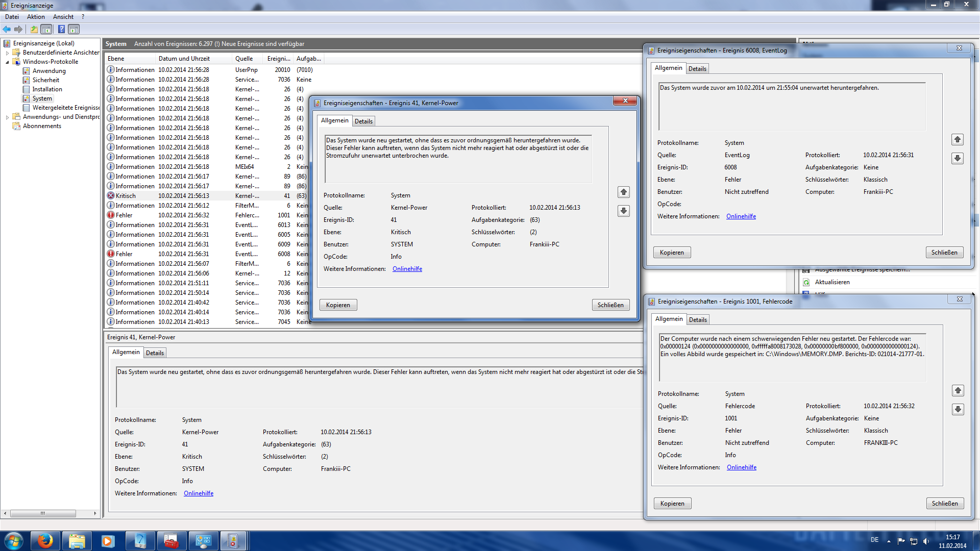The width and height of the screenshot is (980, 551).
Task: Click Aktualisieren in the actions pane
Action: [832, 282]
